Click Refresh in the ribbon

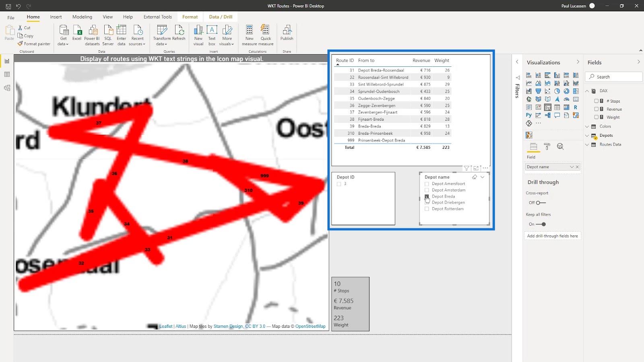(179, 33)
